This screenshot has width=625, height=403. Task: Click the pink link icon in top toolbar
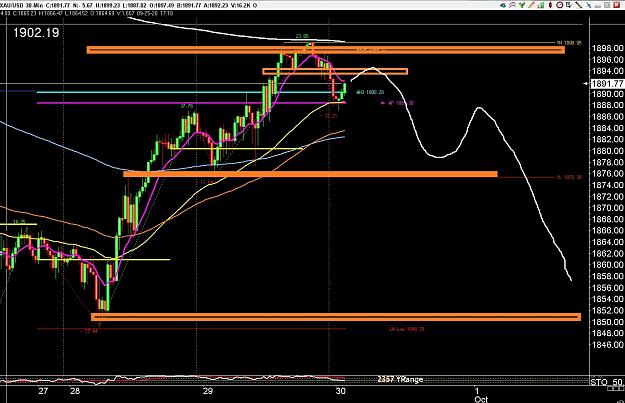click(513, 5)
